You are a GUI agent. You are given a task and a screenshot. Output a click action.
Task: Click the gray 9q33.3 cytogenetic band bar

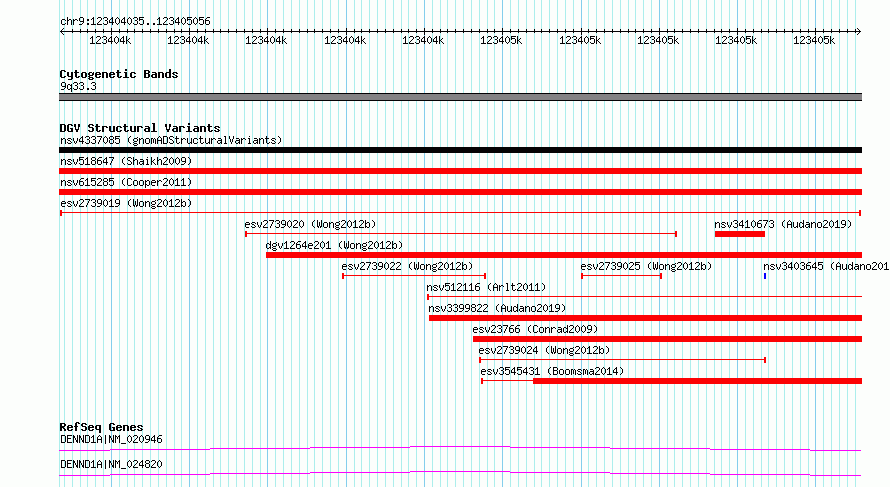[x=460, y=97]
